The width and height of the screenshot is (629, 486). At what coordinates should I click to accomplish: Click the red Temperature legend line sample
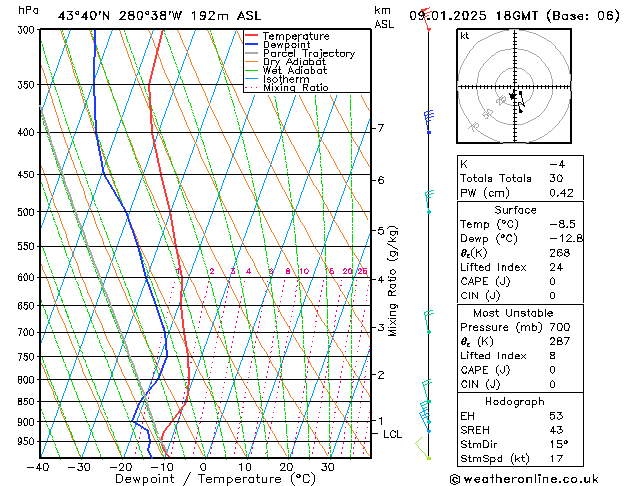[x=252, y=36]
